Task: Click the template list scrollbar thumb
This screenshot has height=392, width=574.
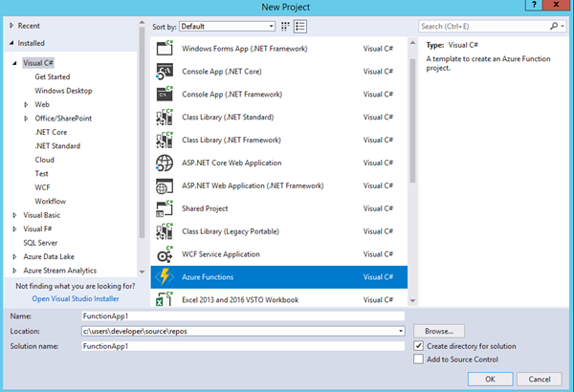Action: point(412,120)
